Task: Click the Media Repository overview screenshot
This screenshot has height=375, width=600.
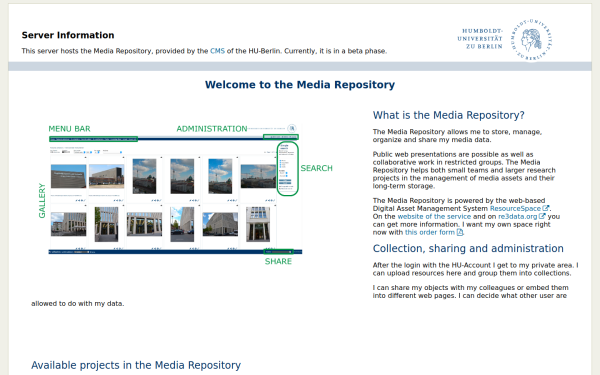Action: tap(186, 195)
